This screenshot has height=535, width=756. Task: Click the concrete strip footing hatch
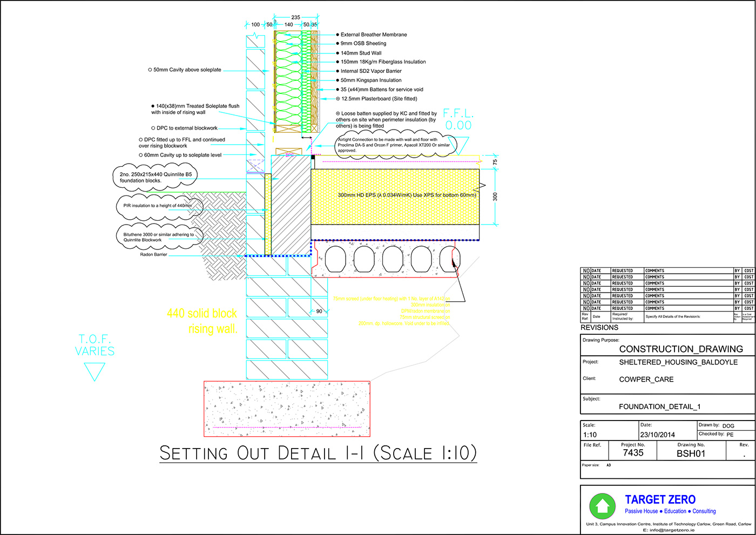point(287,409)
